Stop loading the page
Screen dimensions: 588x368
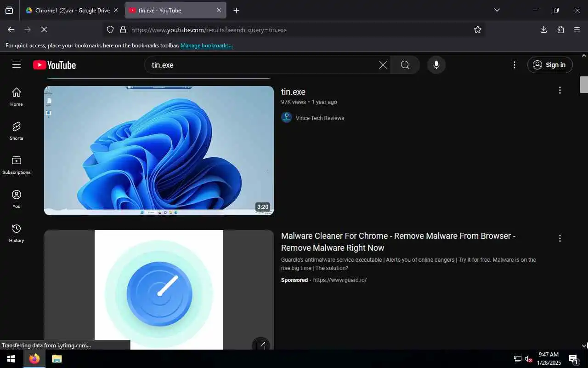pyautogui.click(x=44, y=29)
